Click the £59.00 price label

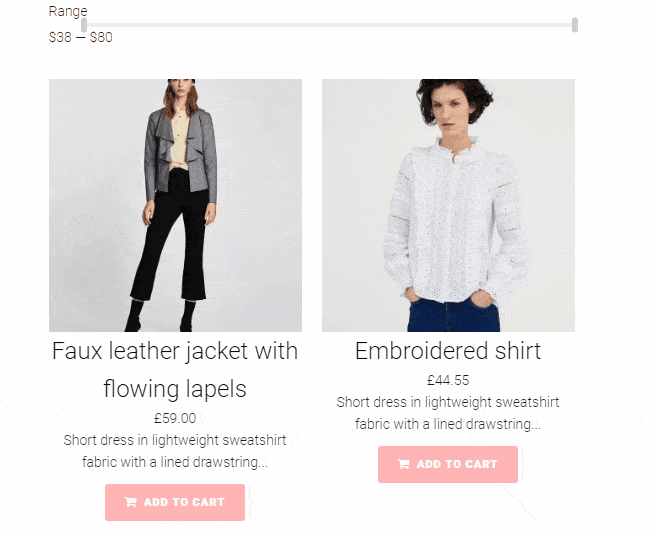pos(175,418)
